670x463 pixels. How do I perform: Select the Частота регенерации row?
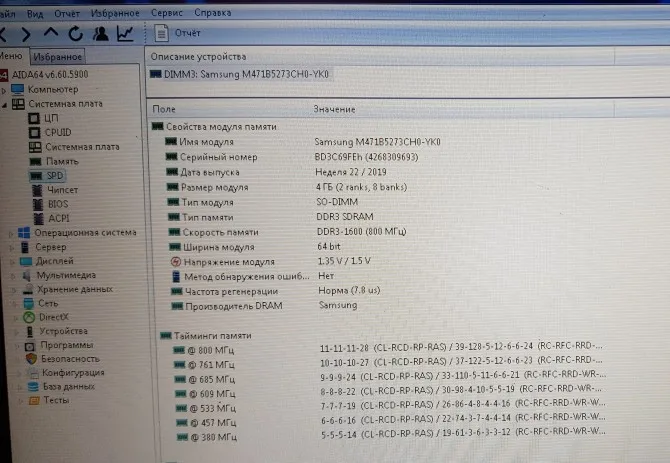coord(276,291)
